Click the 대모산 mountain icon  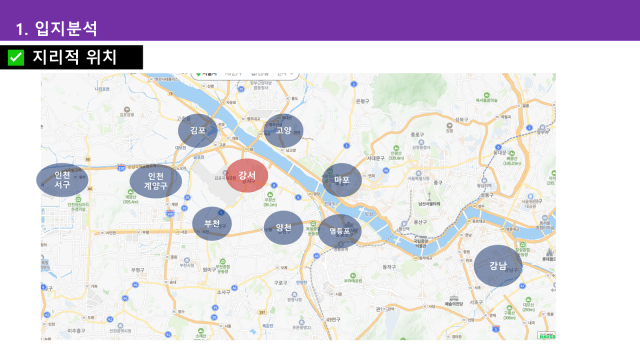point(529,300)
